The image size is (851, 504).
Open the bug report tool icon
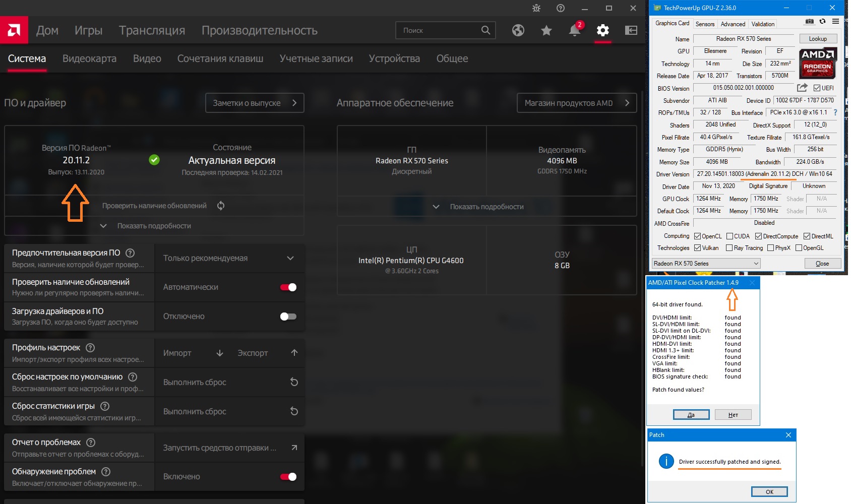coord(536,8)
